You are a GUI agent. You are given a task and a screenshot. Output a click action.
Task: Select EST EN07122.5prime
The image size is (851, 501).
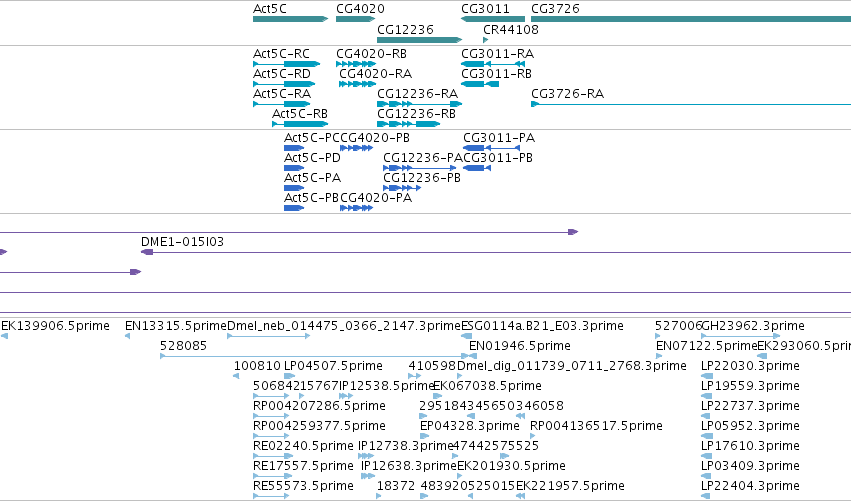point(659,357)
